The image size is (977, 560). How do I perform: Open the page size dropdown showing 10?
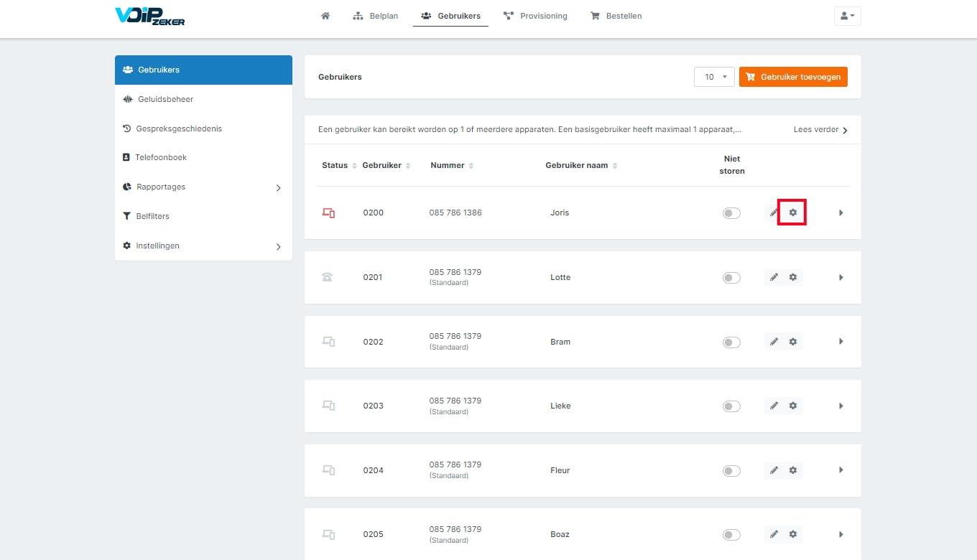pyautogui.click(x=714, y=77)
